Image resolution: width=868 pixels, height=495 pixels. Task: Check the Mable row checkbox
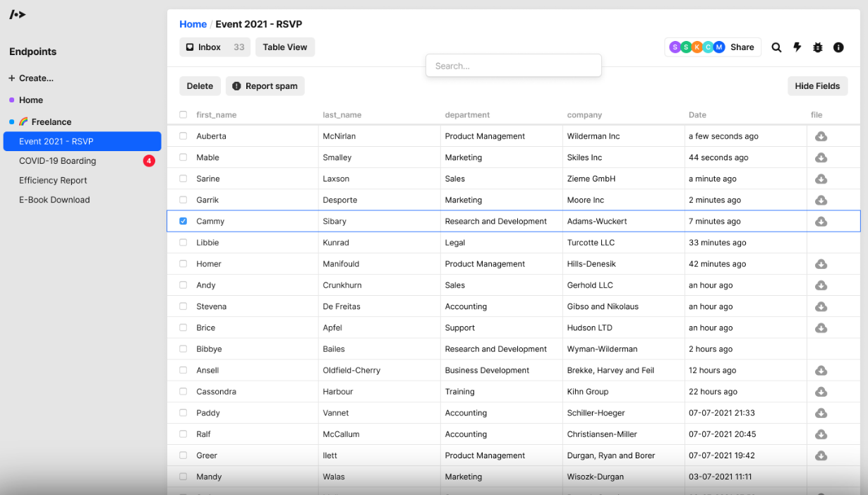tap(183, 157)
